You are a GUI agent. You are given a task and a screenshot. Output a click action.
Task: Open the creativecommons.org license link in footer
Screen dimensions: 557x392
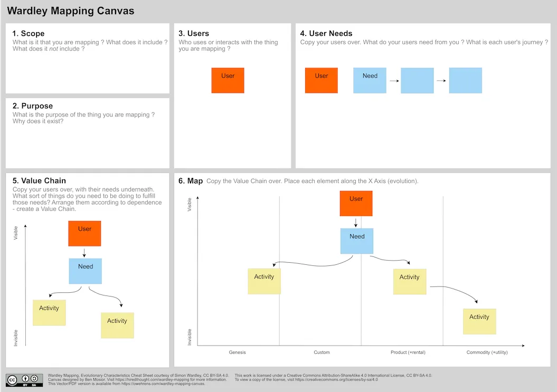coord(336,379)
